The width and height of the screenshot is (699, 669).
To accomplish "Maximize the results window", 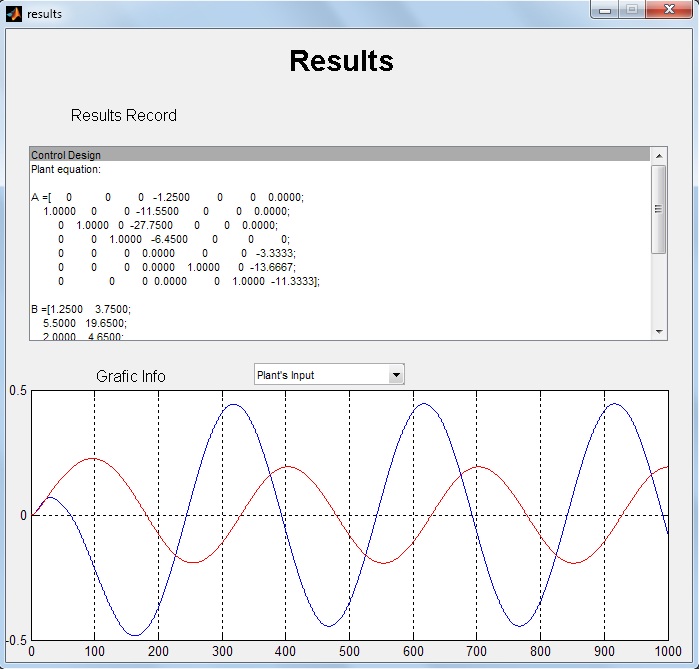I will [631, 9].
